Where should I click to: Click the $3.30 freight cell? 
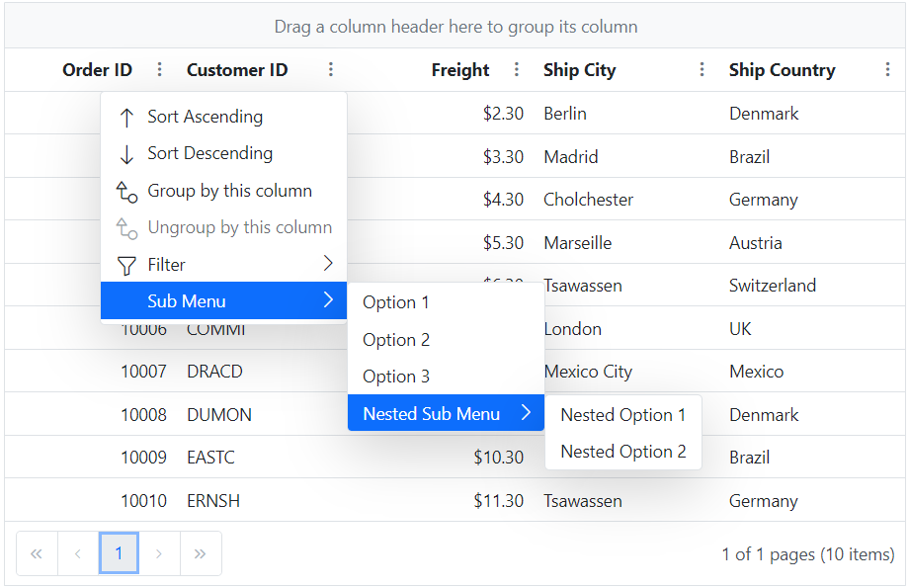503,156
